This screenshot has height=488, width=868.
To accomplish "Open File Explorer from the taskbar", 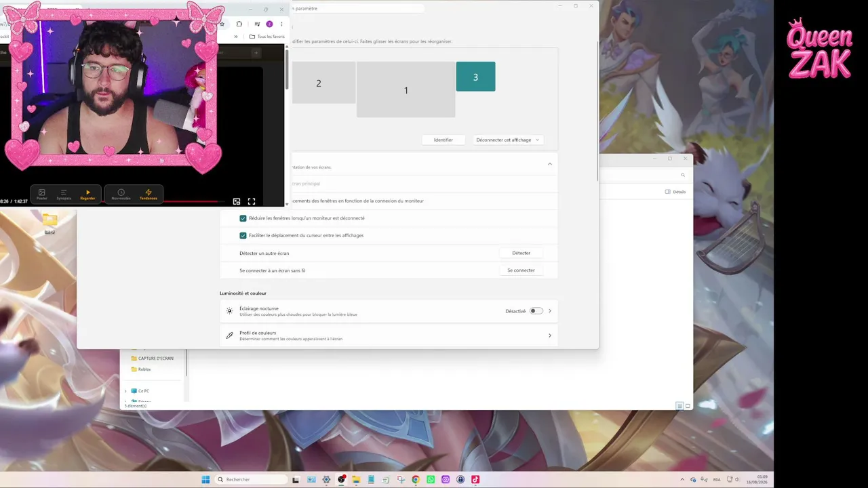I will [356, 480].
